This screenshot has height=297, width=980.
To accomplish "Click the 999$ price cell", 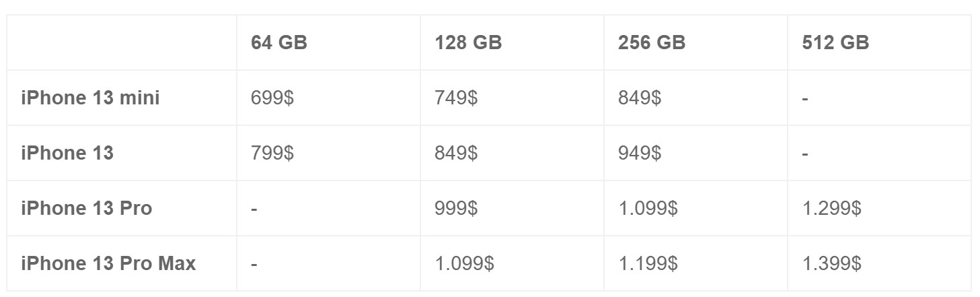I will tap(456, 208).
